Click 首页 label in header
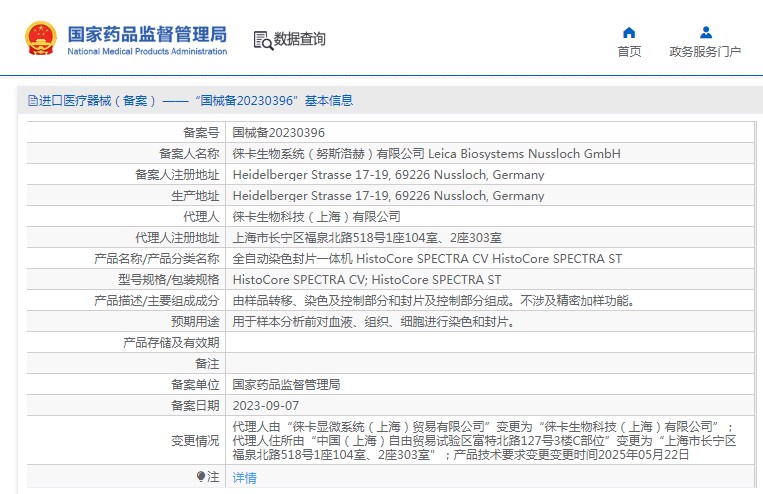This screenshot has height=494, width=763. click(629, 51)
